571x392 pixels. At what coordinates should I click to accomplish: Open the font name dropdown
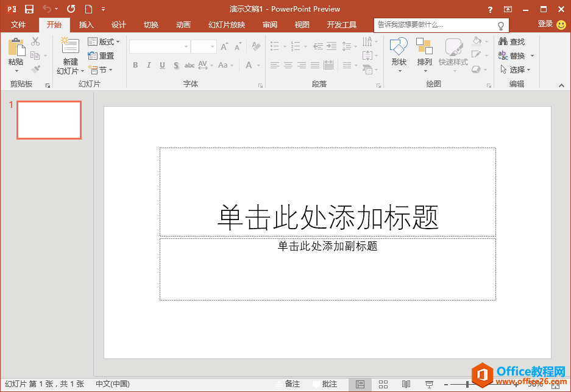(186, 46)
